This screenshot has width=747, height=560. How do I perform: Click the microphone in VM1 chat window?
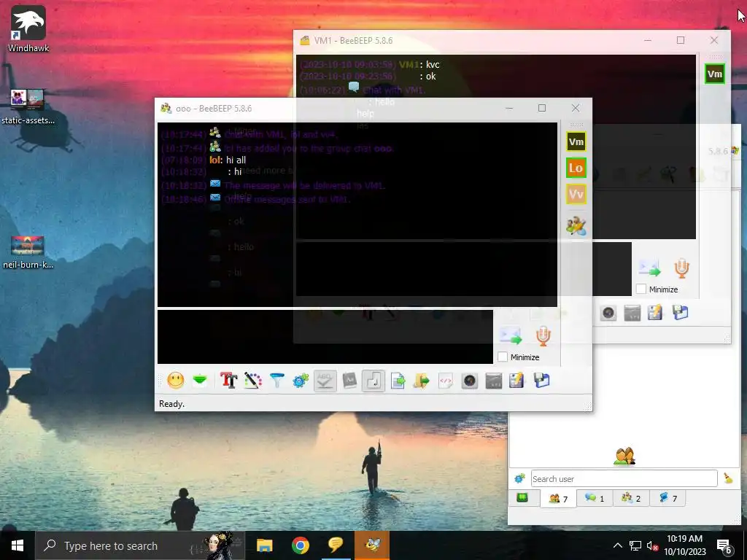[682, 268]
